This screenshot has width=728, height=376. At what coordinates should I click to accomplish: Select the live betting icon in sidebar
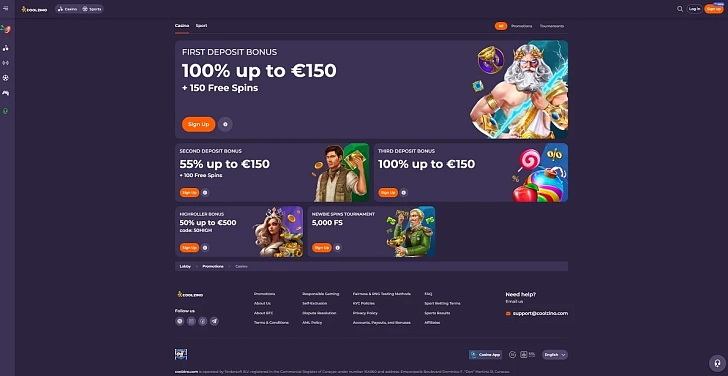6,63
